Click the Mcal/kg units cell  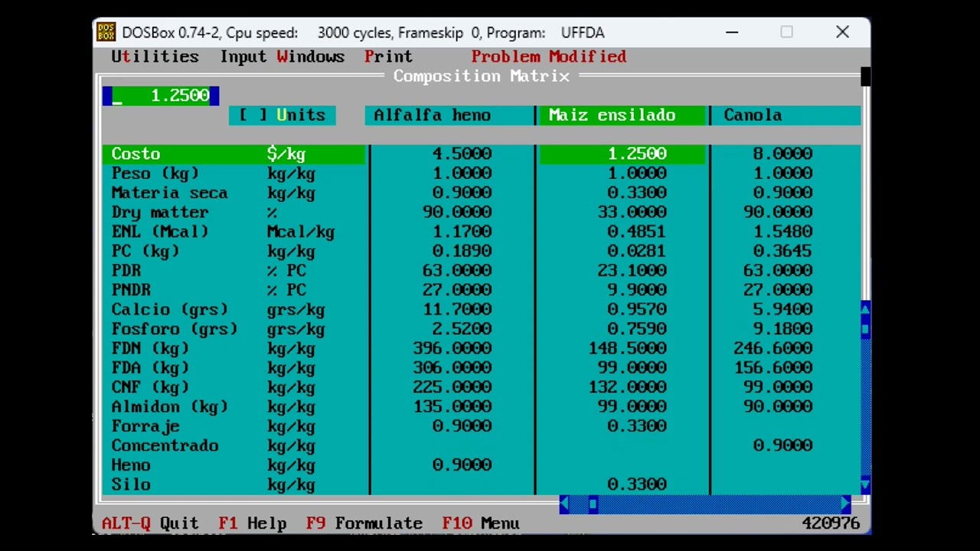[301, 232]
